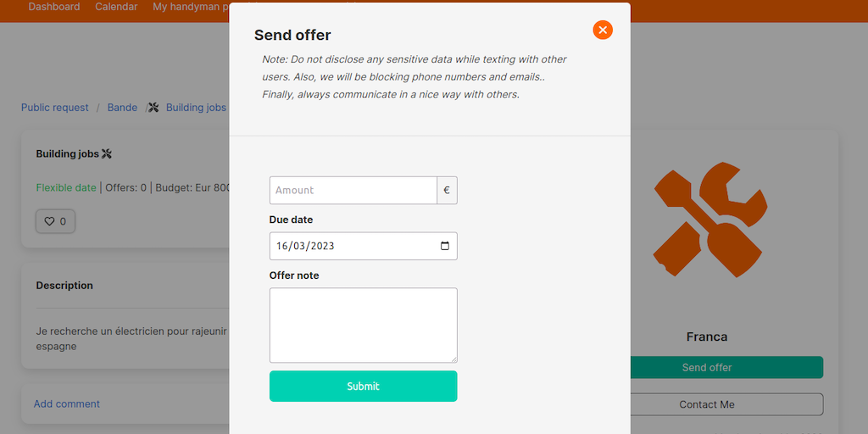This screenshot has width=868, height=434.
Task: Focus the Amount input field
Action: click(353, 190)
